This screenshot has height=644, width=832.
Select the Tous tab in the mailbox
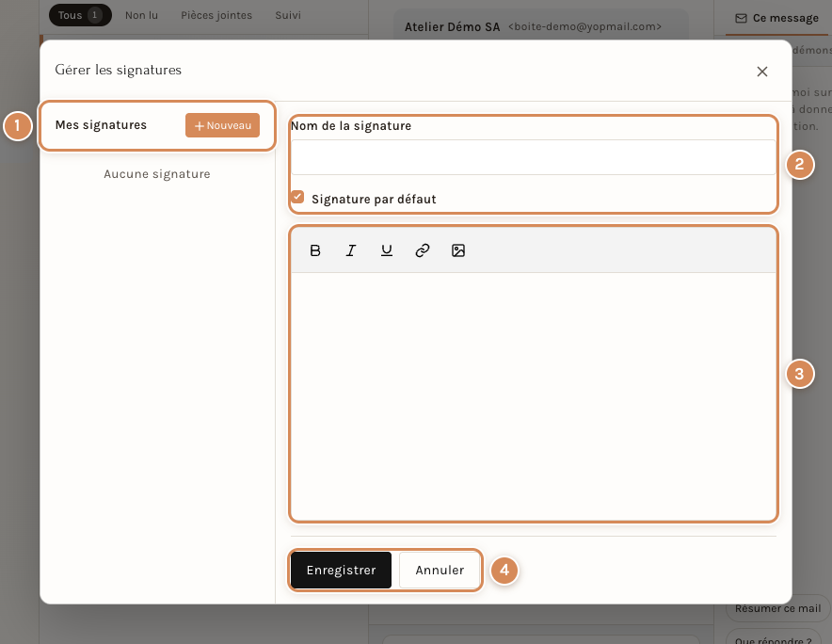click(80, 15)
